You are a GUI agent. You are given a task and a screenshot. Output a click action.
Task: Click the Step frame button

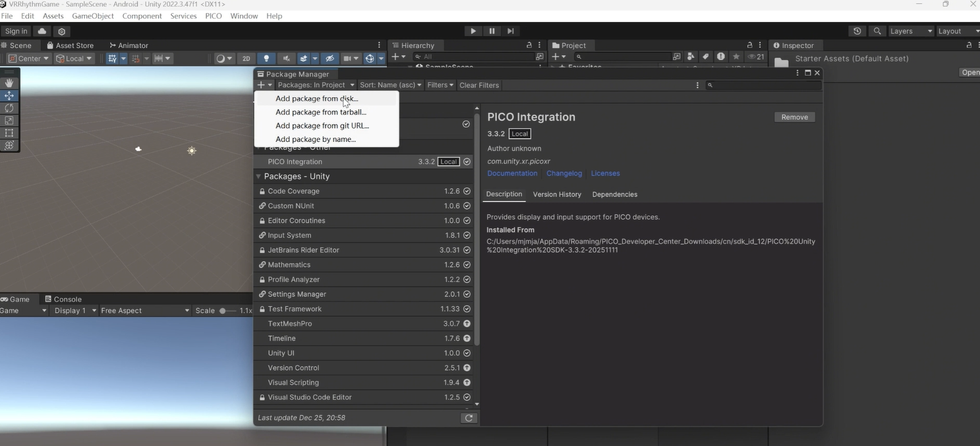click(x=511, y=31)
